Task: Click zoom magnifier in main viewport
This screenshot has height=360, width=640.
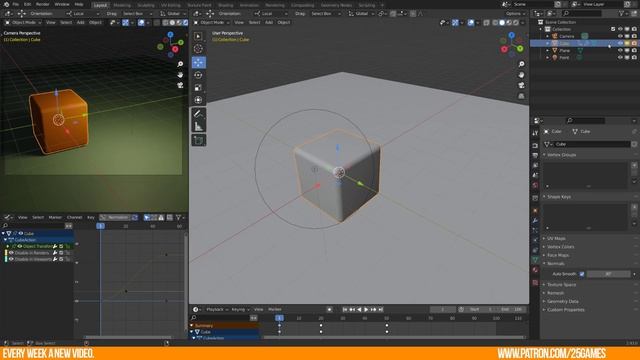Action: pos(521,64)
